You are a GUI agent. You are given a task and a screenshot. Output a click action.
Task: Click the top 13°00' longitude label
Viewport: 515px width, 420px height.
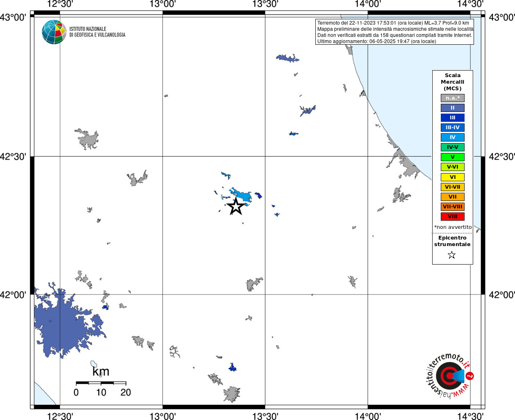click(x=163, y=4)
